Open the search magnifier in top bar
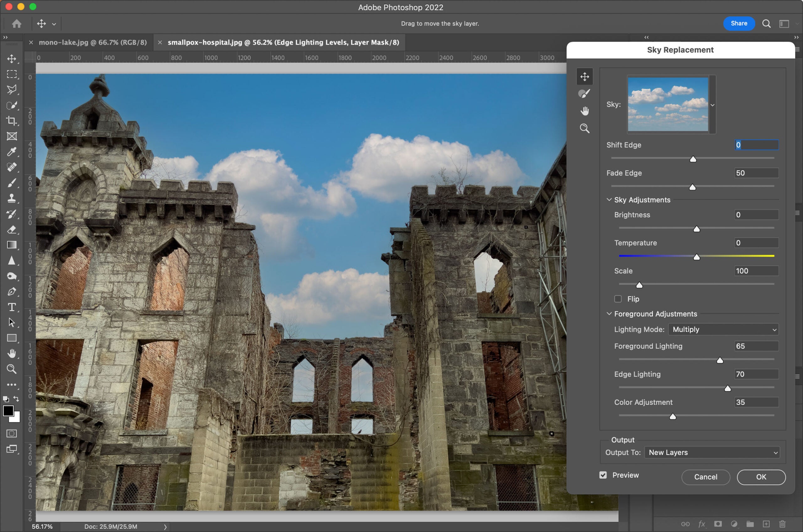Viewport: 803px width, 532px height. tap(766, 24)
